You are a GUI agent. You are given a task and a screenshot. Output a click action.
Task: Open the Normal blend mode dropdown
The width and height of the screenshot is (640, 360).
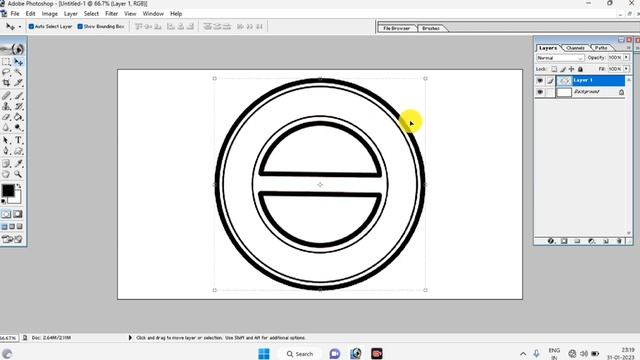[560, 58]
